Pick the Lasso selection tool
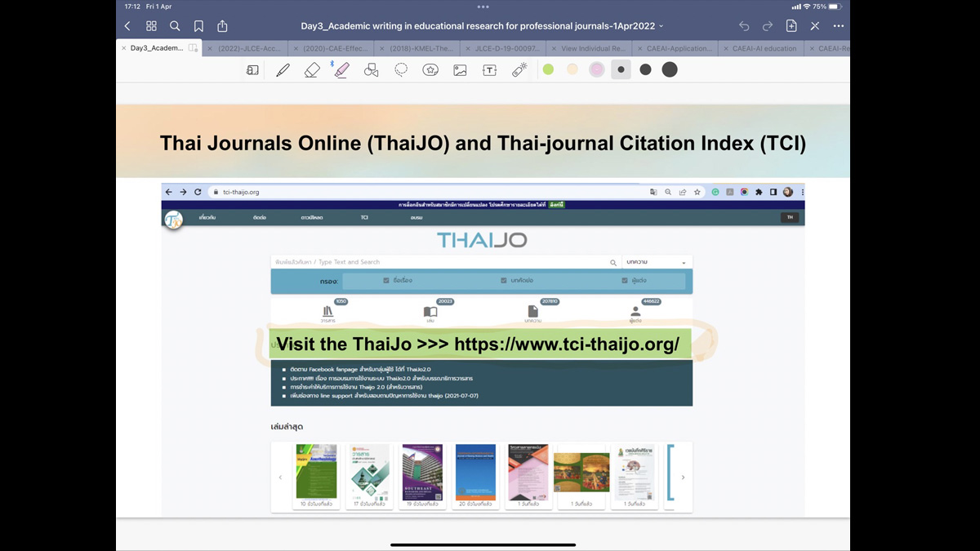980x551 pixels. coord(401,70)
